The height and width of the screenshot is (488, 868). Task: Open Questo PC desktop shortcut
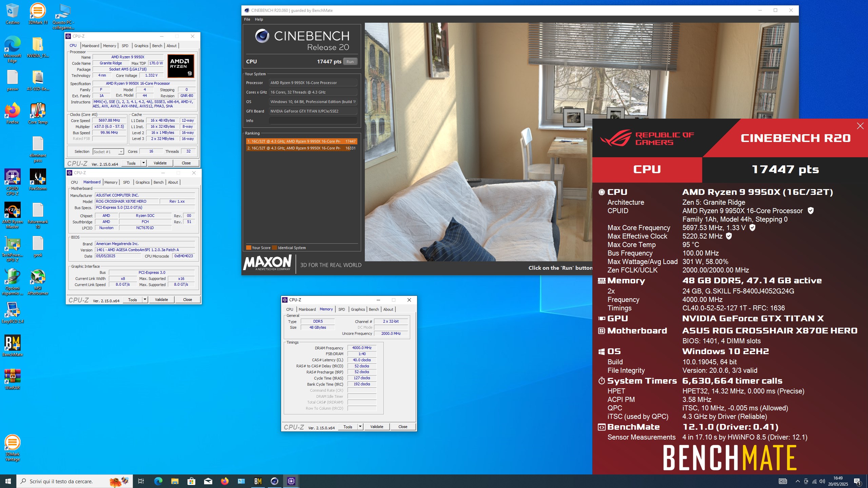(x=63, y=16)
